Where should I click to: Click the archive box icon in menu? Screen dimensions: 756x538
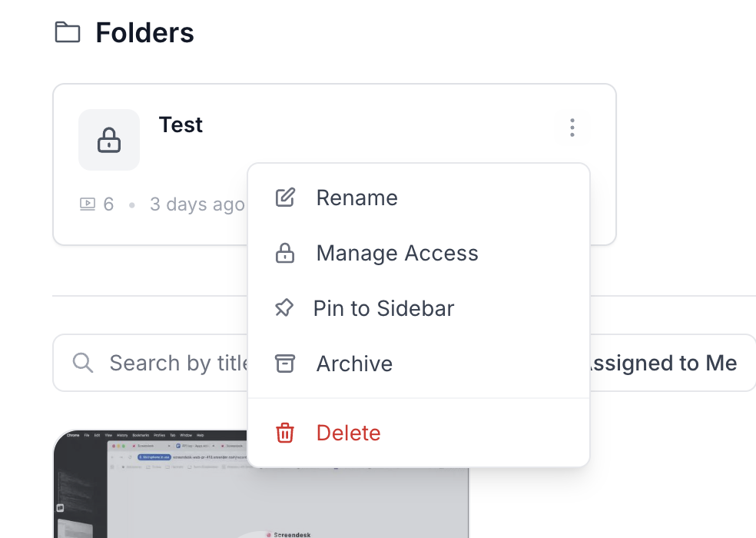285,364
